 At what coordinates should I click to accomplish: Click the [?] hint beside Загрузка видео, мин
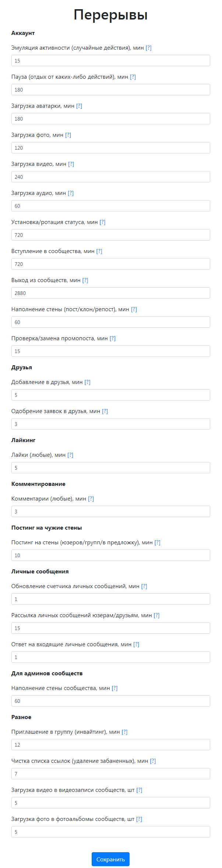click(x=71, y=164)
